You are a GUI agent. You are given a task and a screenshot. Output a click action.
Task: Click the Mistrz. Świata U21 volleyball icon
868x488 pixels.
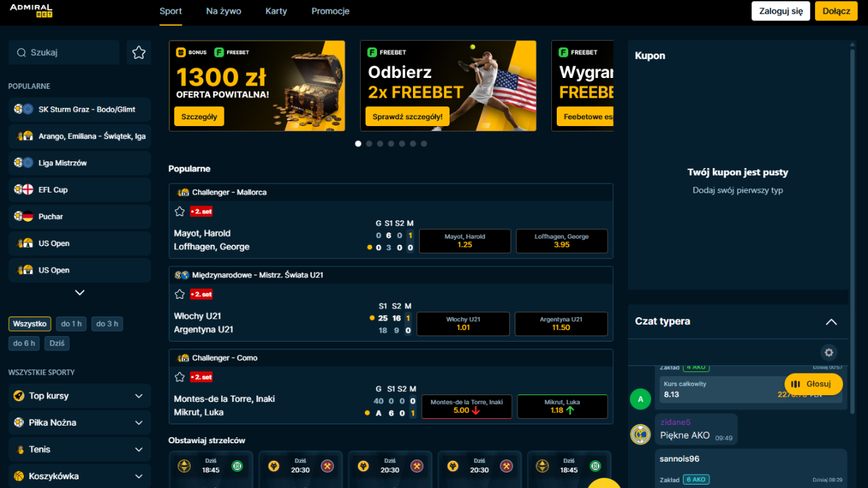tap(182, 275)
